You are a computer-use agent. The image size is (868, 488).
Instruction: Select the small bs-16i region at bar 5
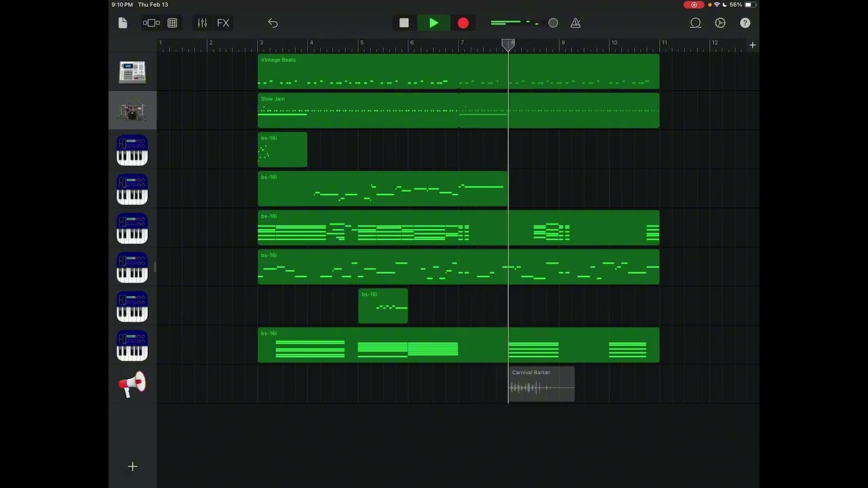383,306
